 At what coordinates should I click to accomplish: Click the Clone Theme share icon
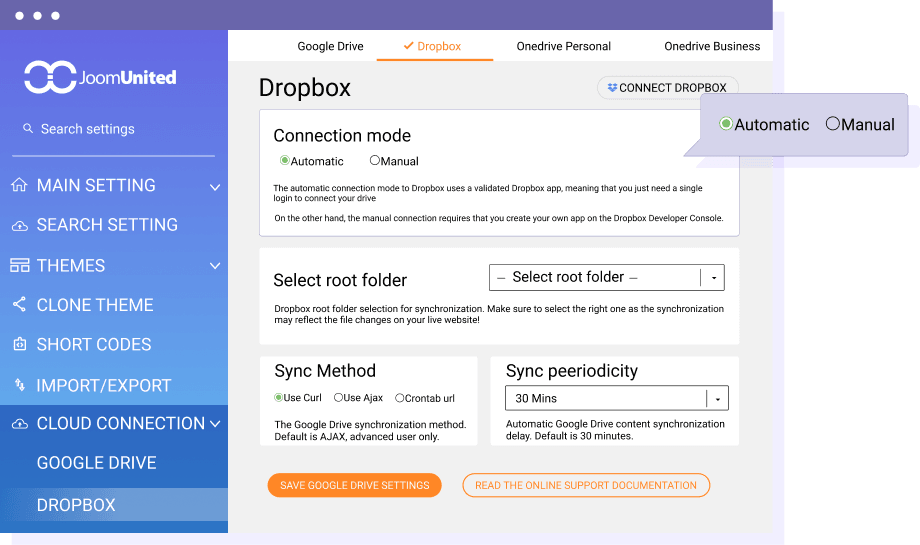point(20,305)
